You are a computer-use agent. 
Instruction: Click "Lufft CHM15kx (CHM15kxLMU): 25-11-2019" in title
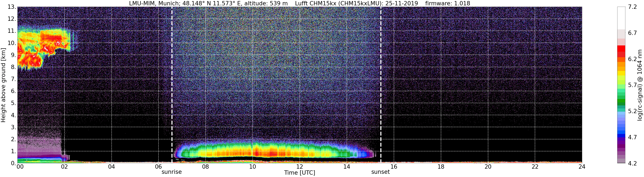coord(357,3)
